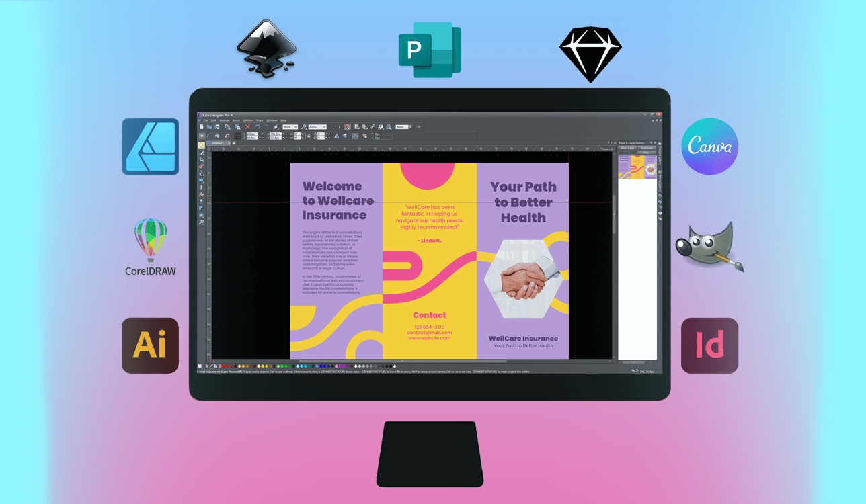This screenshot has width=866, height=504.
Task: Click the CorelDRAW logo
Action: tap(150, 246)
